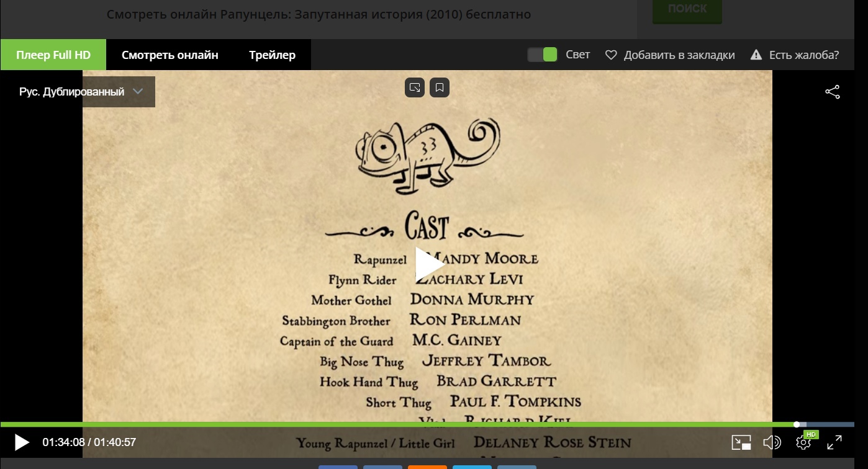Viewport: 868px width, 469px height.
Task: Click the resize player icon above video
Action: click(415, 87)
